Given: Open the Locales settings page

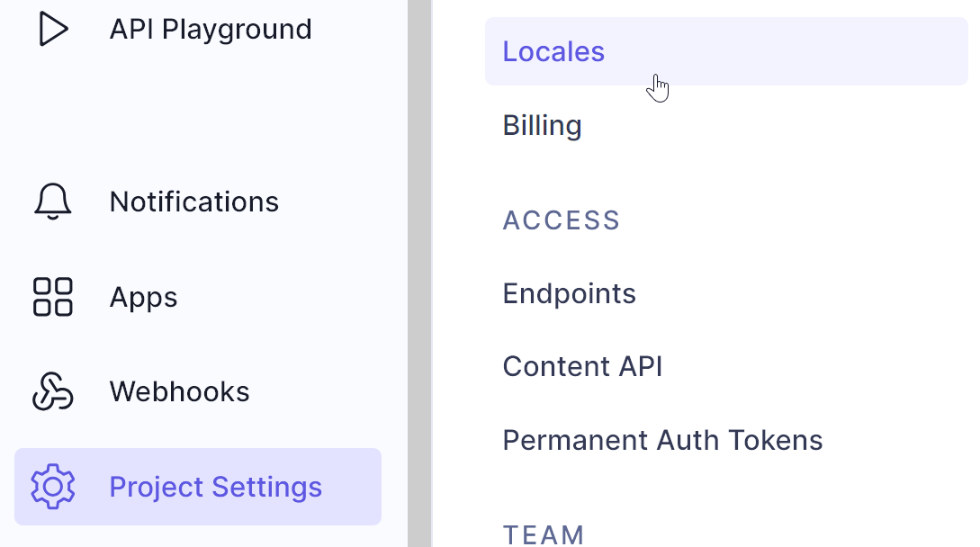Looking at the screenshot, I should click(x=553, y=51).
